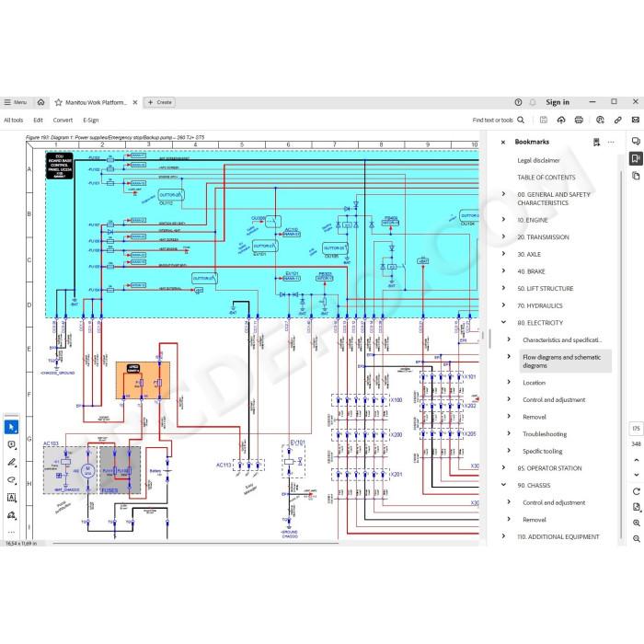
Task: Click the print icon in the toolbar
Action: click(x=579, y=120)
